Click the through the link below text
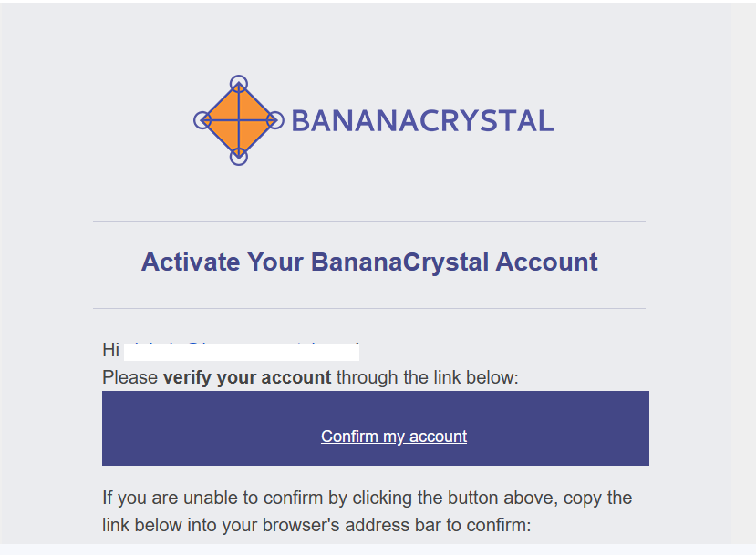Image resolution: width=756 pixels, height=555 pixels. tap(427, 377)
